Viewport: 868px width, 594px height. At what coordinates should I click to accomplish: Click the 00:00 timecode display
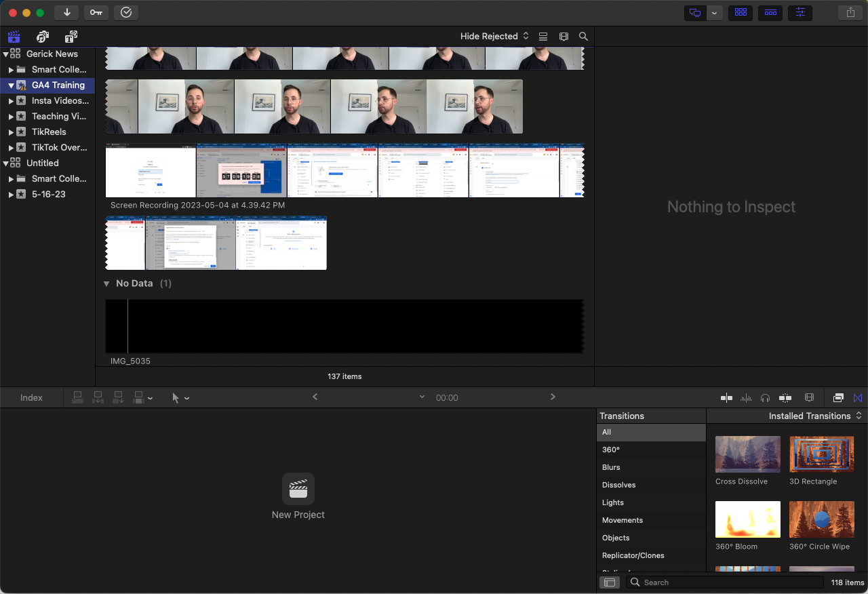pyautogui.click(x=447, y=398)
